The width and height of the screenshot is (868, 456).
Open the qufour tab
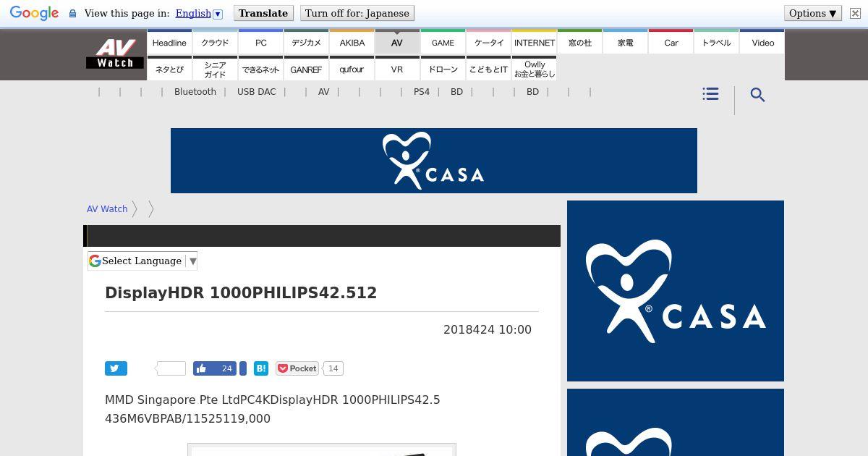[x=352, y=69]
